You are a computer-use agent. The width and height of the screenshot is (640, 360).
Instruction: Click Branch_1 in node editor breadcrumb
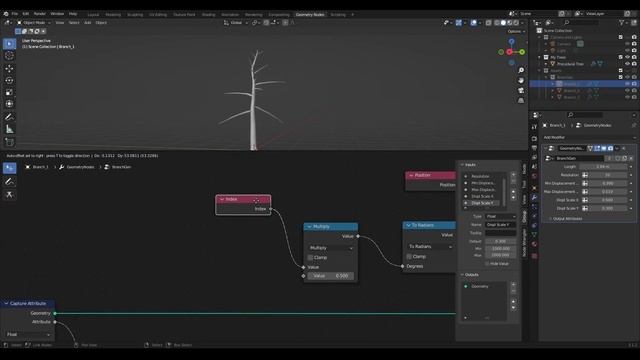(x=40, y=167)
